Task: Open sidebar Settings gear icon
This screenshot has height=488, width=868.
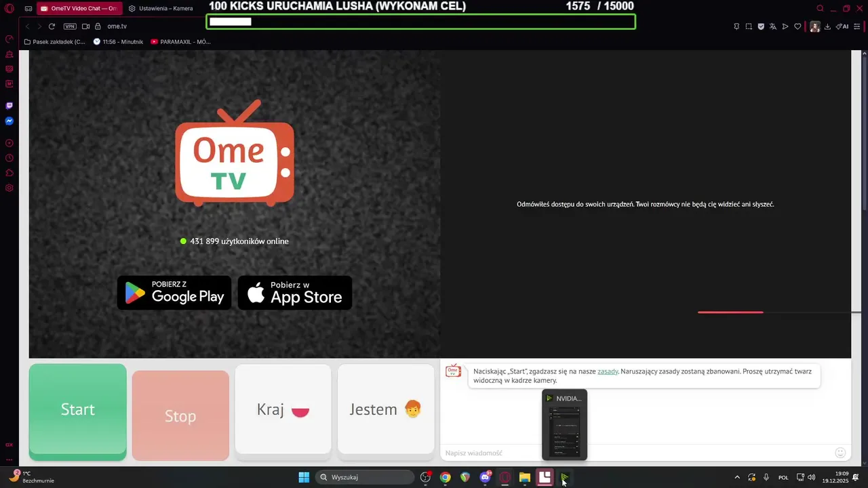Action: 9,188
